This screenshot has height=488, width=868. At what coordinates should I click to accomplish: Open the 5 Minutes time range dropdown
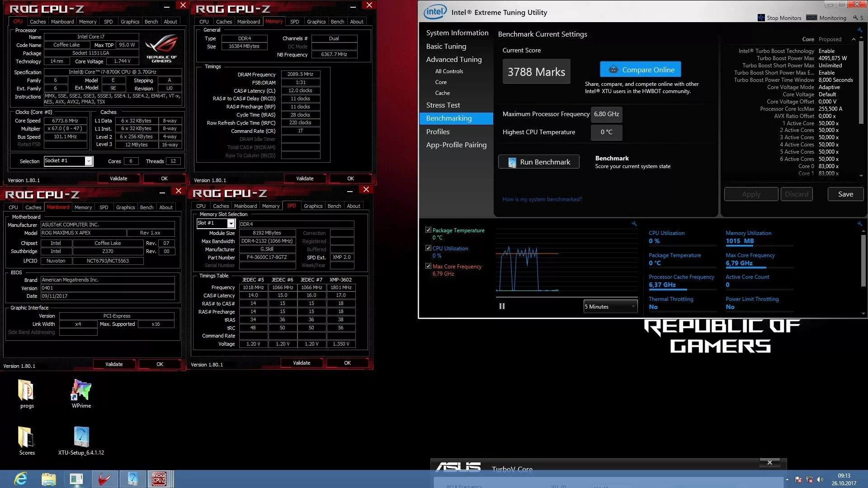pyautogui.click(x=610, y=306)
